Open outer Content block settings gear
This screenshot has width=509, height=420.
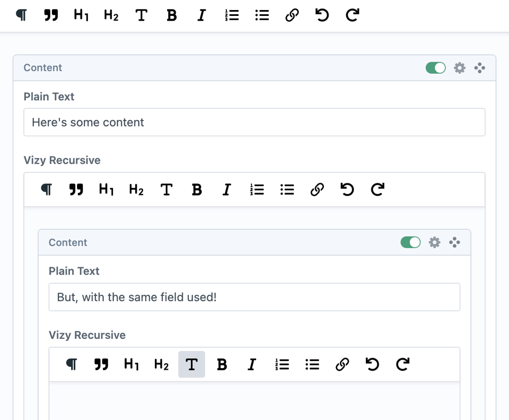tap(459, 68)
